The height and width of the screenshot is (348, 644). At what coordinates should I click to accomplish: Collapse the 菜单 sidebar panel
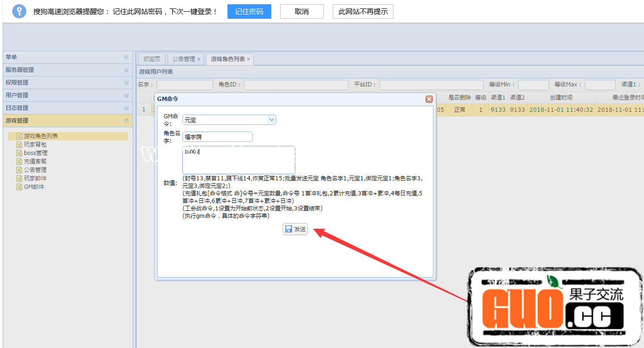(126, 57)
